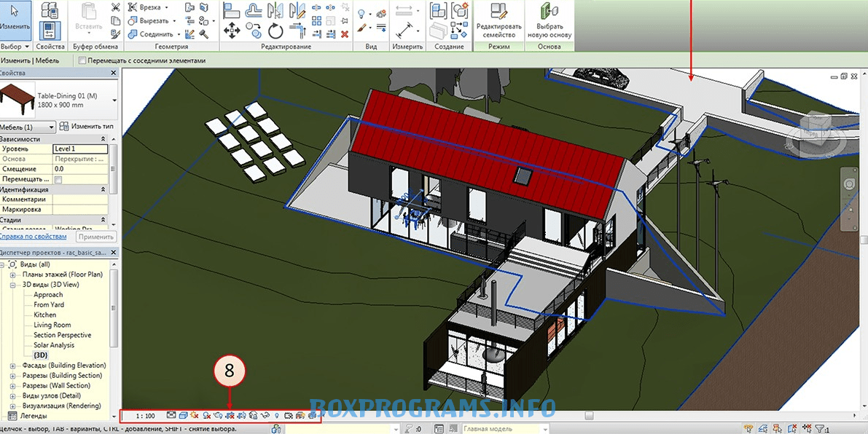868x434 pixels.
Task: Open the Справка по свойствам link
Action: pos(33,237)
